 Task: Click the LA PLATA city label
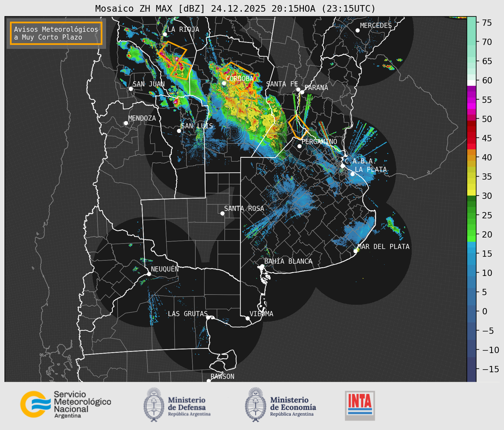click(x=371, y=169)
